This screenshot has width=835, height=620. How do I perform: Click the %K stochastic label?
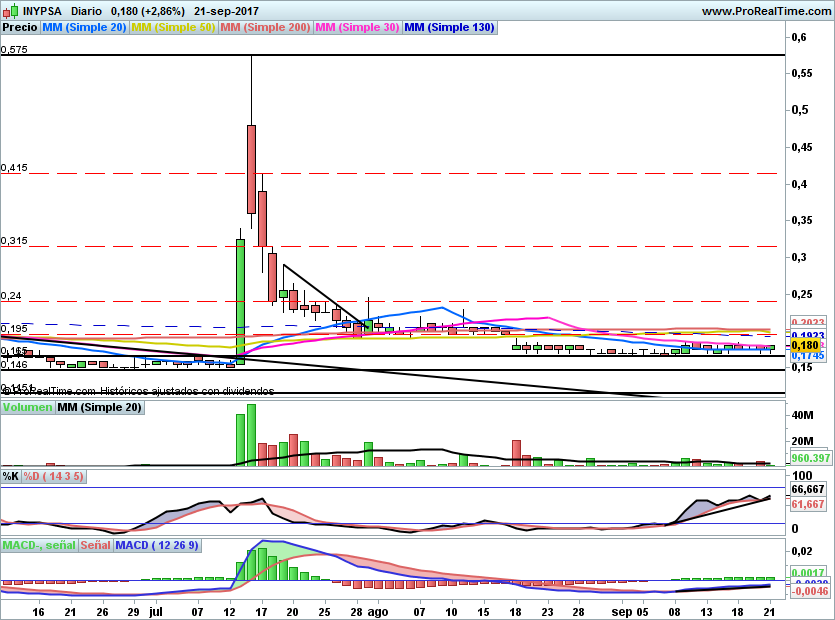click(11, 476)
